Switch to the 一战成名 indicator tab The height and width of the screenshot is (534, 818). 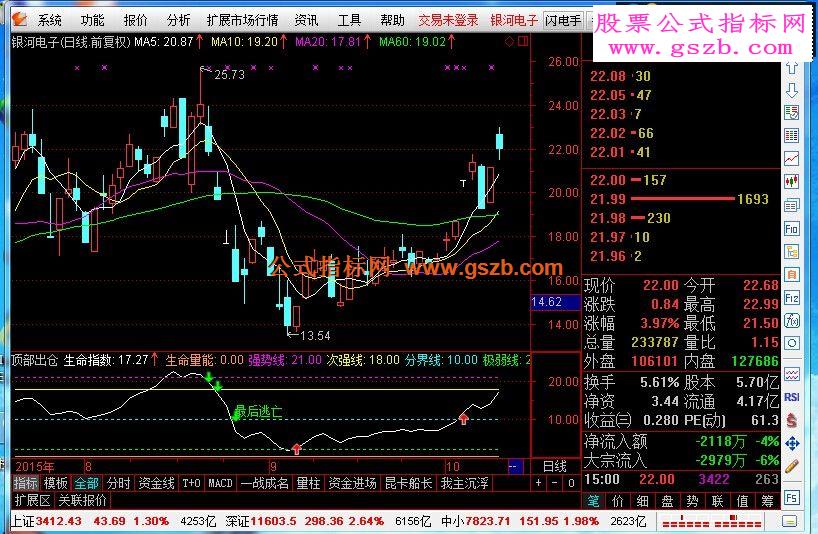point(264,483)
